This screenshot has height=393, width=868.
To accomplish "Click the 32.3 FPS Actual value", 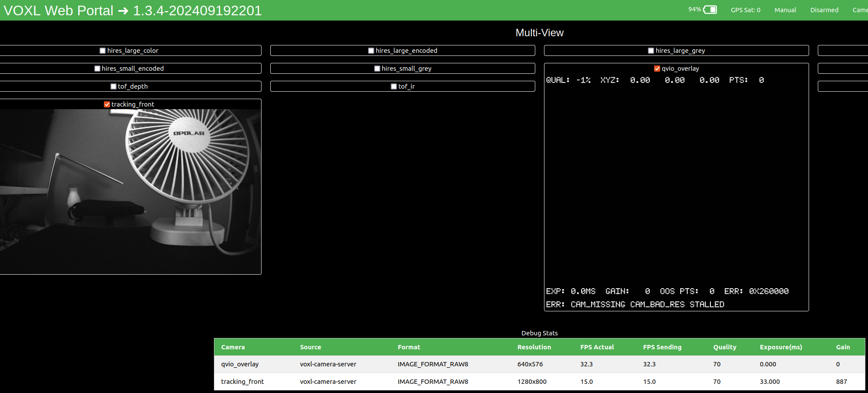I will click(x=586, y=364).
